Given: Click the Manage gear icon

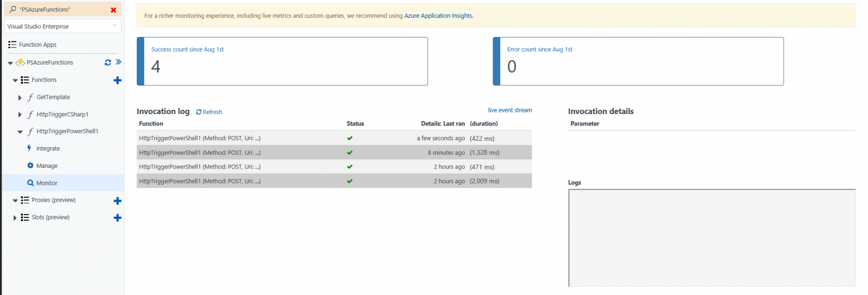Looking at the screenshot, I should pyautogui.click(x=30, y=166).
